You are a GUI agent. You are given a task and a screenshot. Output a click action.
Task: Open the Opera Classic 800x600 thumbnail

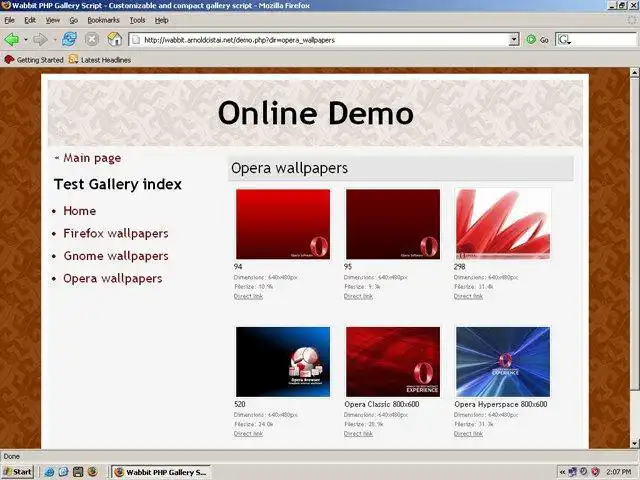click(x=393, y=362)
